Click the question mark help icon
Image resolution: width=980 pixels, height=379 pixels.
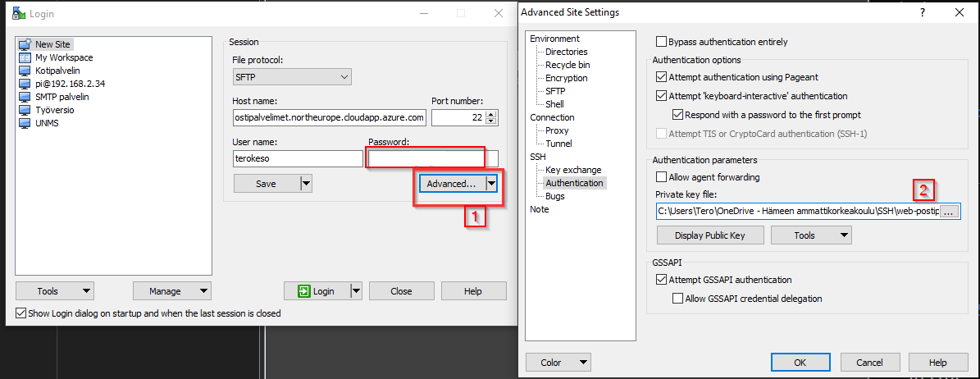(923, 11)
